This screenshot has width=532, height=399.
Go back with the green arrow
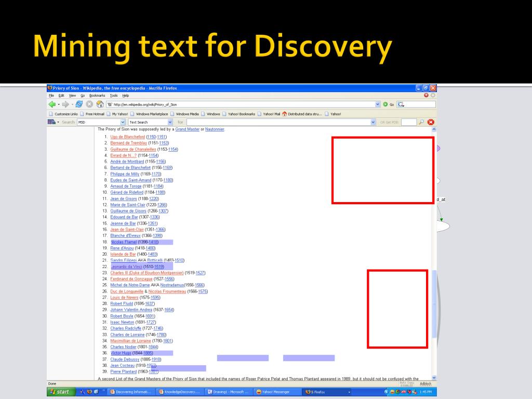coord(52,104)
